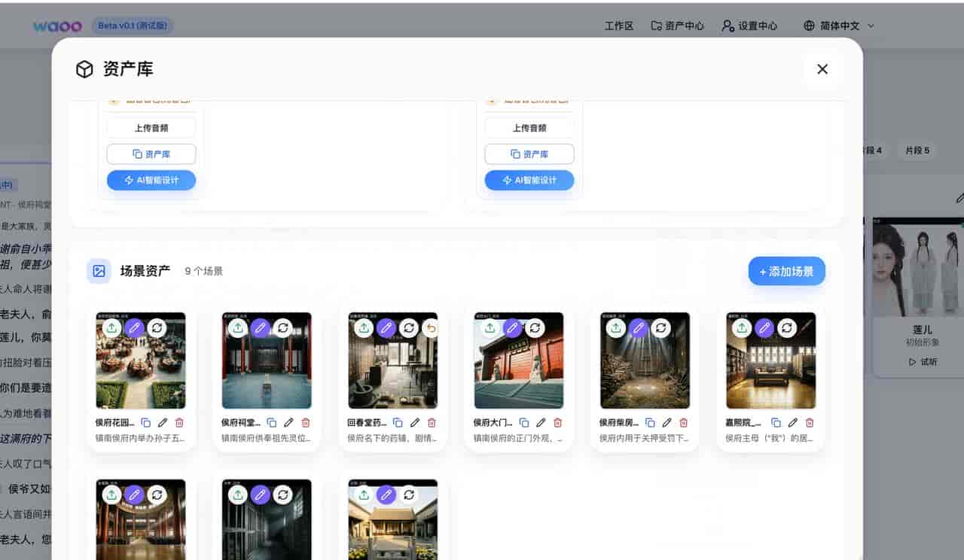Image resolution: width=964 pixels, height=560 pixels.
Task: Delete the 侯府祠堂 scene
Action: click(306, 423)
